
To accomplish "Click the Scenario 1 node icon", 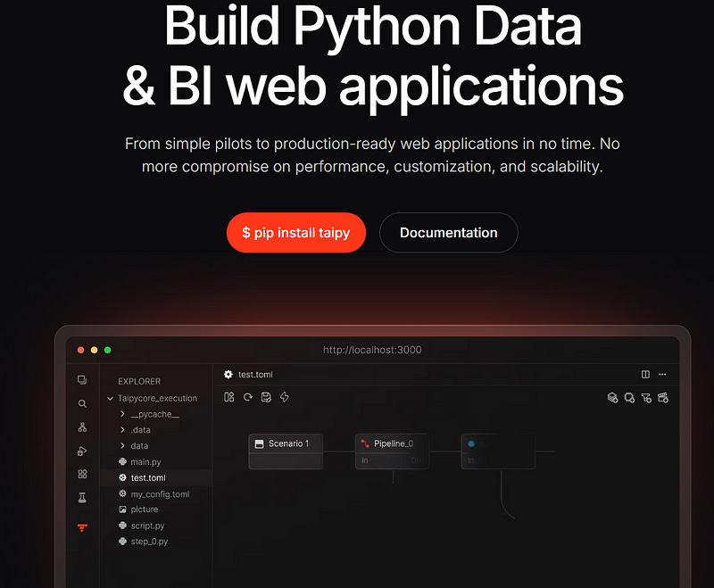I will click(259, 443).
